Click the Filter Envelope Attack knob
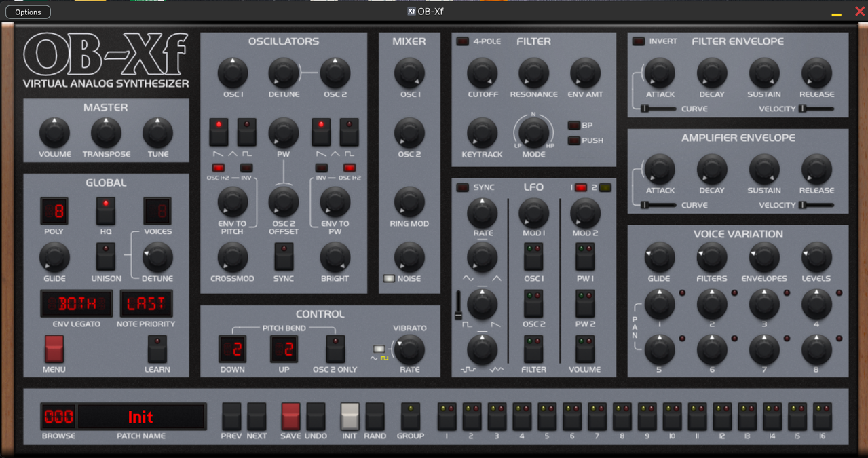 [x=660, y=73]
